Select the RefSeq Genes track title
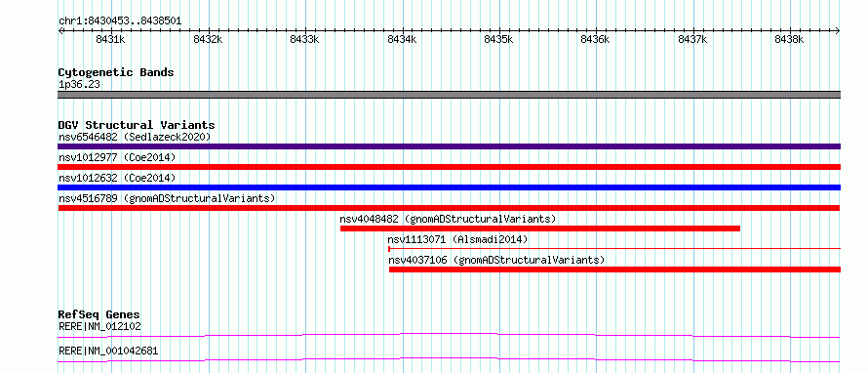The height and width of the screenshot is (373, 868). 99,314
